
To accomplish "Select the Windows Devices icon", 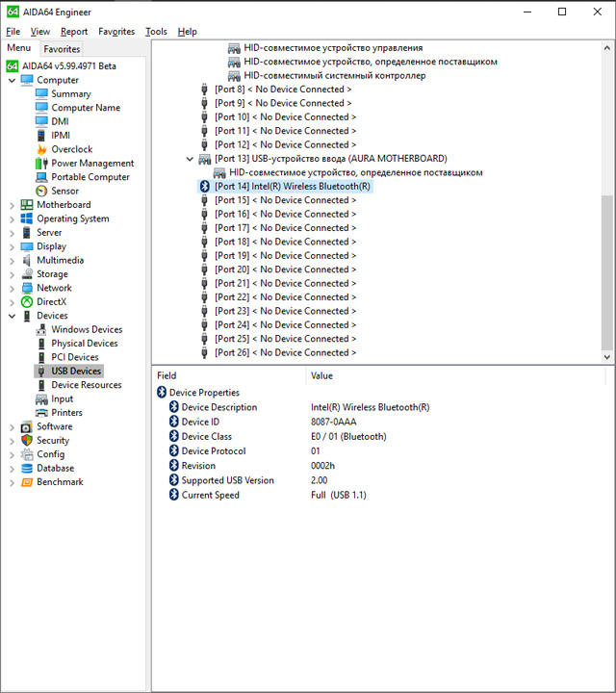I will tap(41, 329).
